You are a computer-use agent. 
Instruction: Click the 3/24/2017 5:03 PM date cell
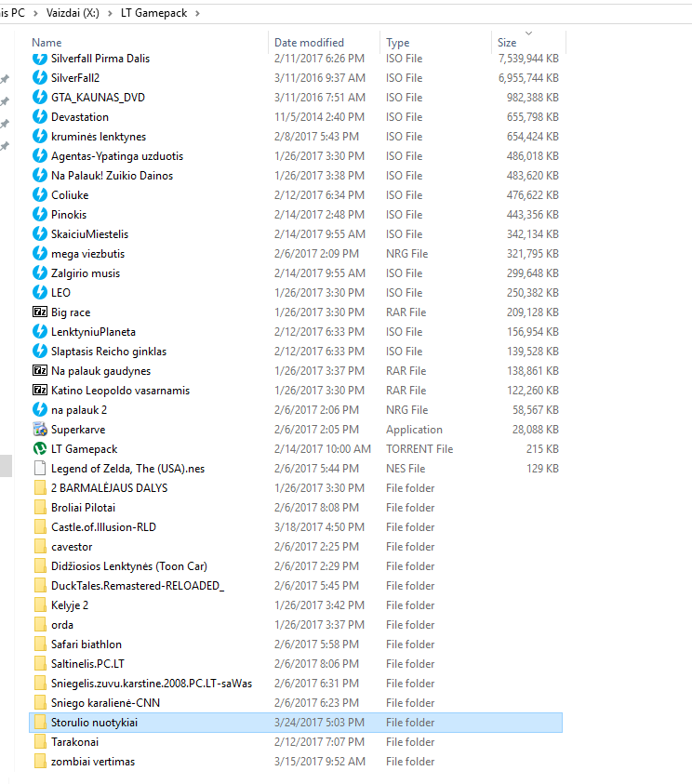pos(319,722)
